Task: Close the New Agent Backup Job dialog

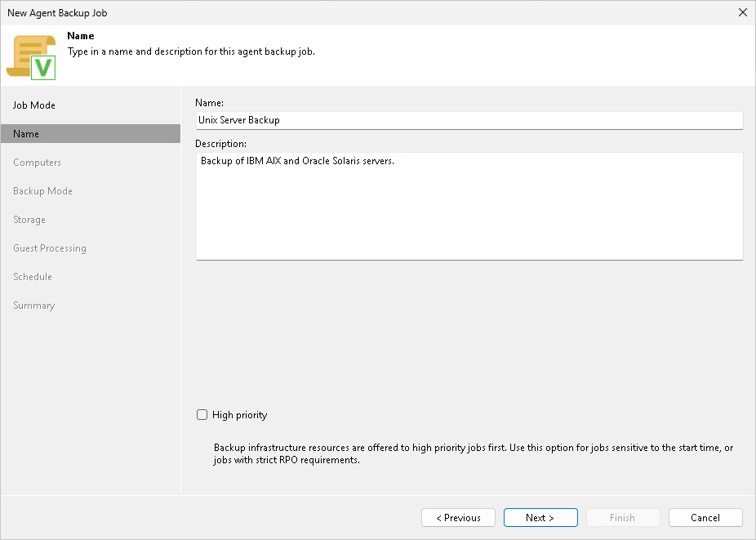Action: [x=742, y=12]
